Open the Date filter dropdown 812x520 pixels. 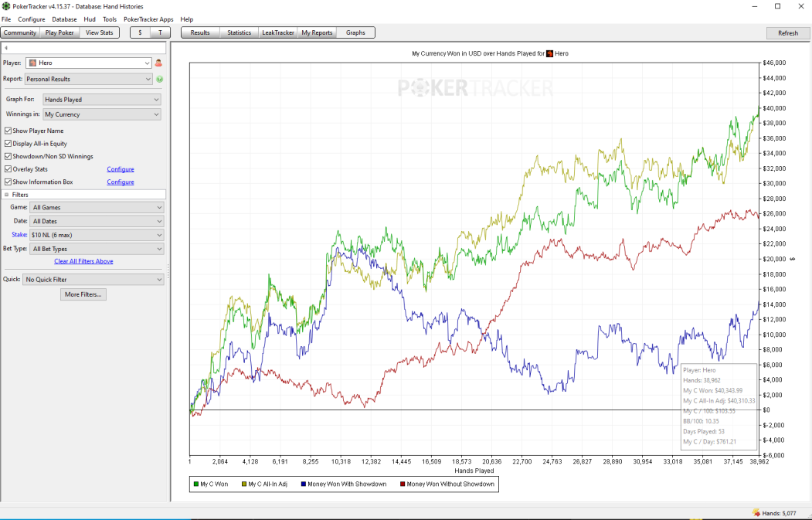[x=97, y=221]
